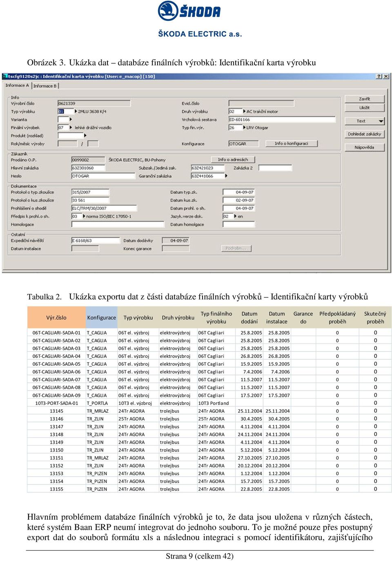Click the Dohledat zakázky button
The height and width of the screenshot is (561, 392).
click(365, 134)
